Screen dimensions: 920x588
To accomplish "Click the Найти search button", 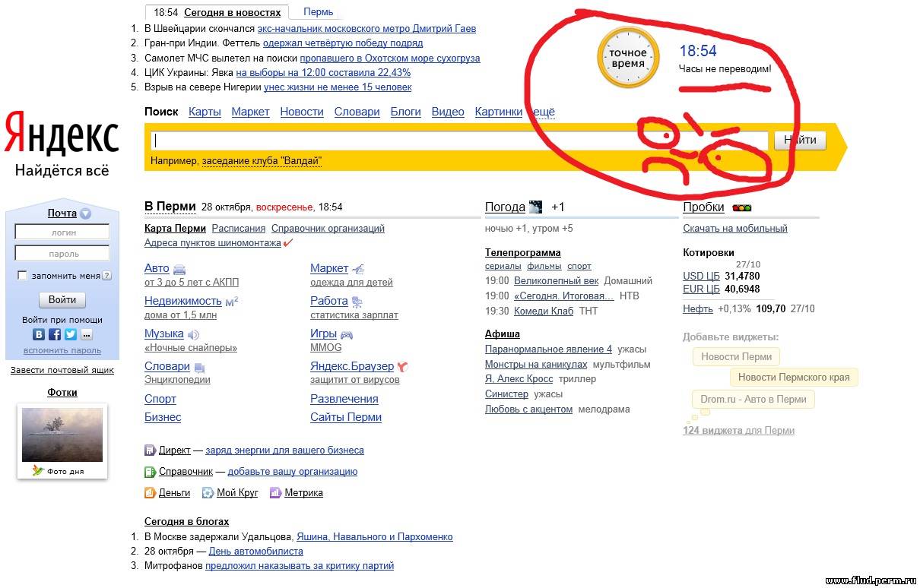I will coord(800,140).
